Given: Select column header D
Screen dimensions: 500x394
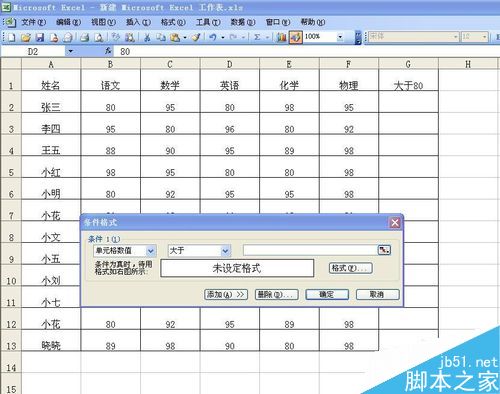Looking at the screenshot, I should pos(230,64).
